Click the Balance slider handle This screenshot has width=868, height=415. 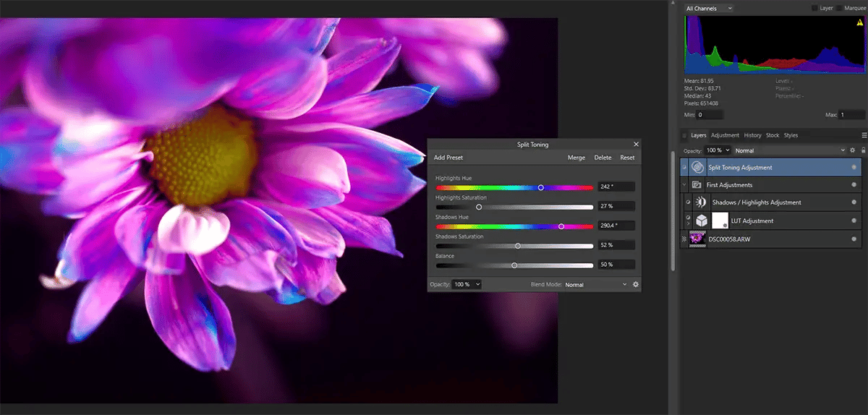click(514, 265)
